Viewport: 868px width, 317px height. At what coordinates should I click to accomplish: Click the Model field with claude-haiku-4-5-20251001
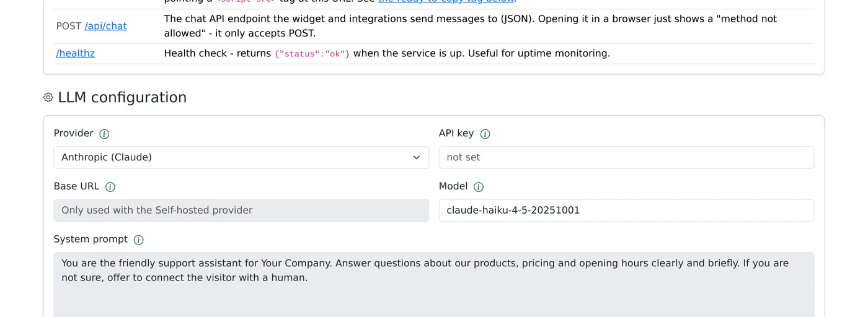(626, 211)
